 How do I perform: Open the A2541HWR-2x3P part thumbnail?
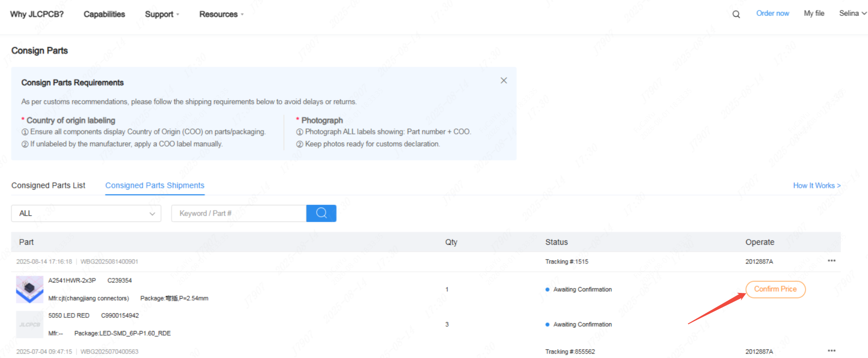(30, 289)
